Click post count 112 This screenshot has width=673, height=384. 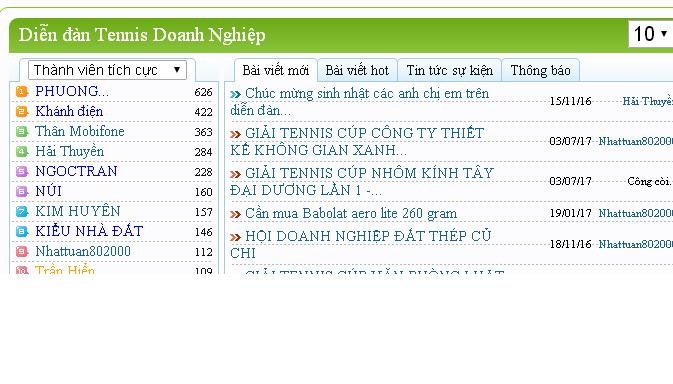(x=203, y=252)
